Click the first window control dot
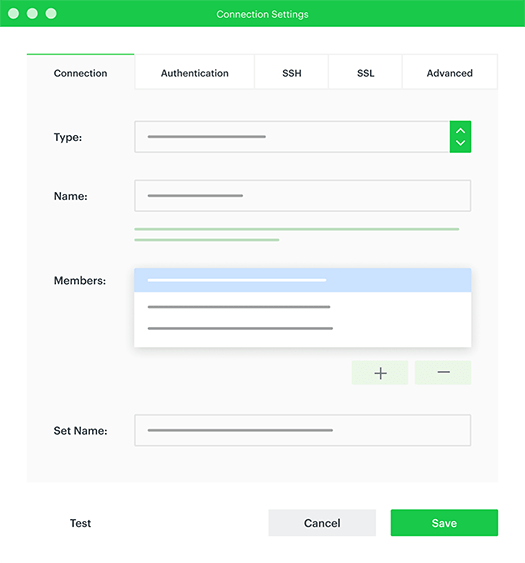 [x=14, y=14]
